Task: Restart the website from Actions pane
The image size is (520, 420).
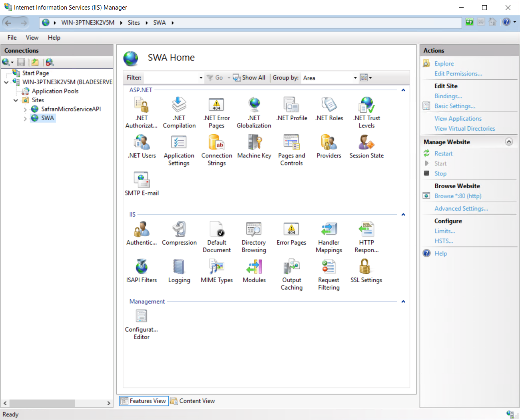Action: [443, 153]
